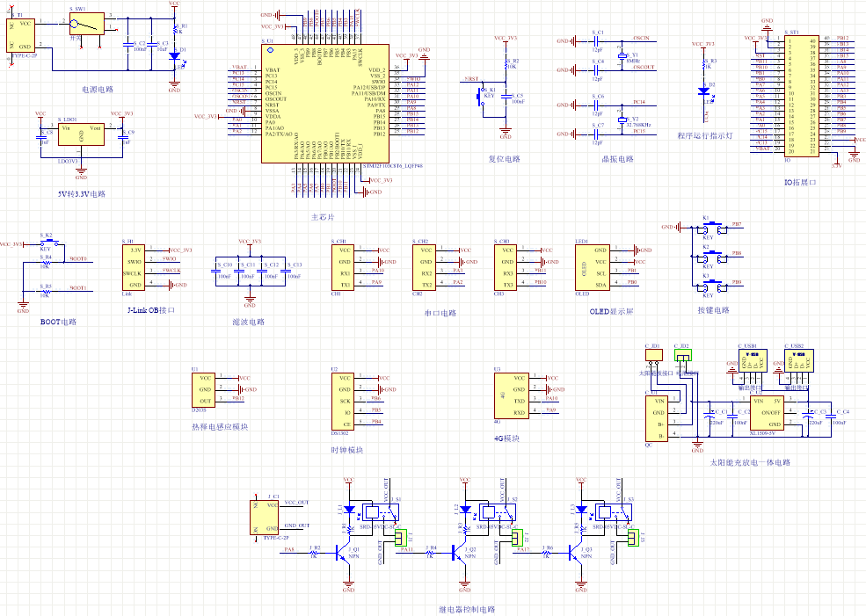
Task: Select the S_Y2 32.768KHz crystal
Action: pyautogui.click(x=623, y=120)
